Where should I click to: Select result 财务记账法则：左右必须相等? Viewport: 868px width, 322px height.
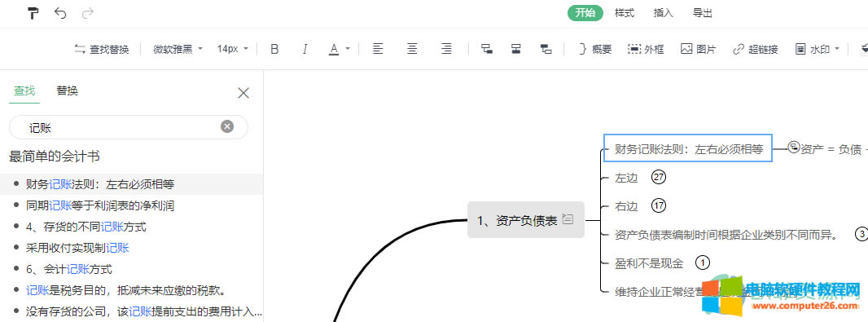click(132, 184)
